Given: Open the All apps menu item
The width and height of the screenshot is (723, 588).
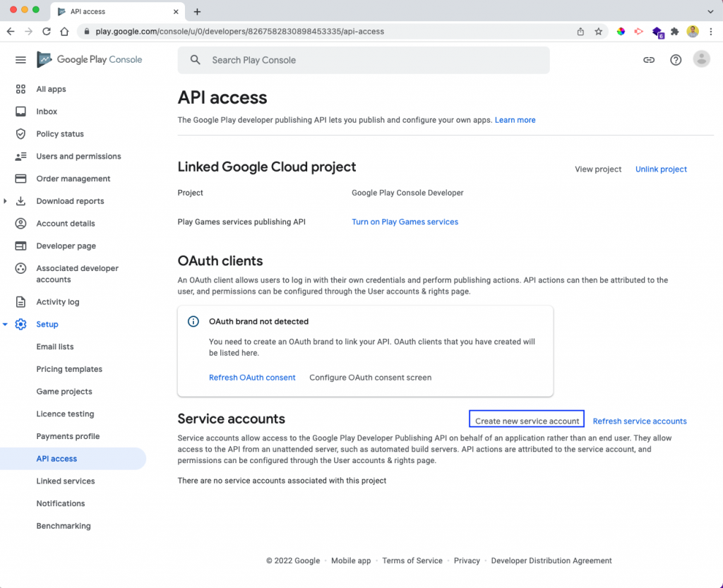Looking at the screenshot, I should tap(51, 89).
